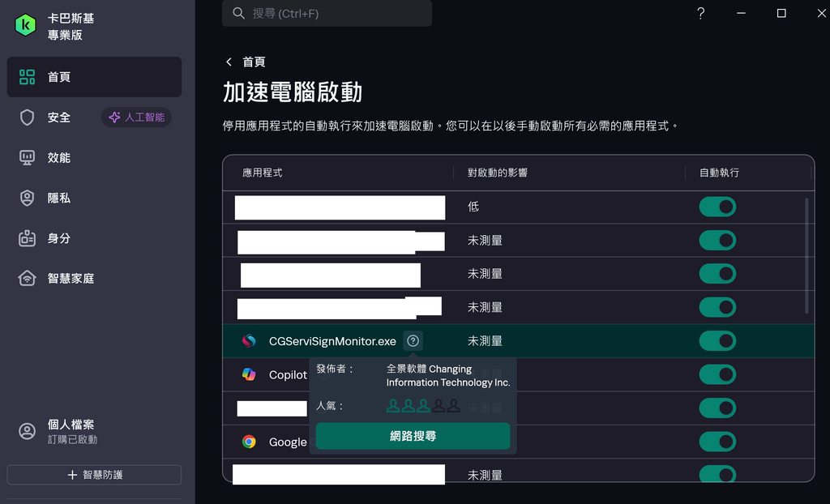Toggle autorun switch for Google row

[x=717, y=442]
